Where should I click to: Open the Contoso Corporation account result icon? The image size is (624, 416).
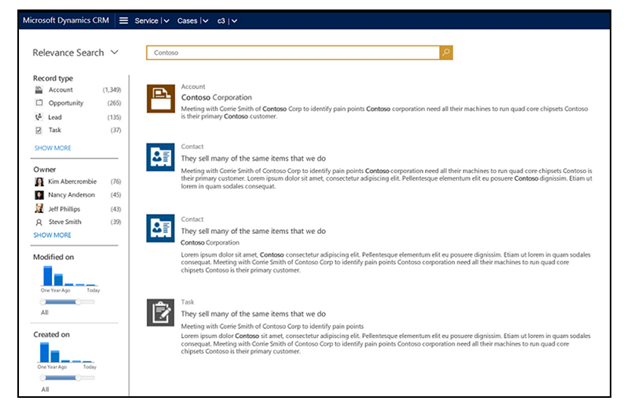[160, 98]
